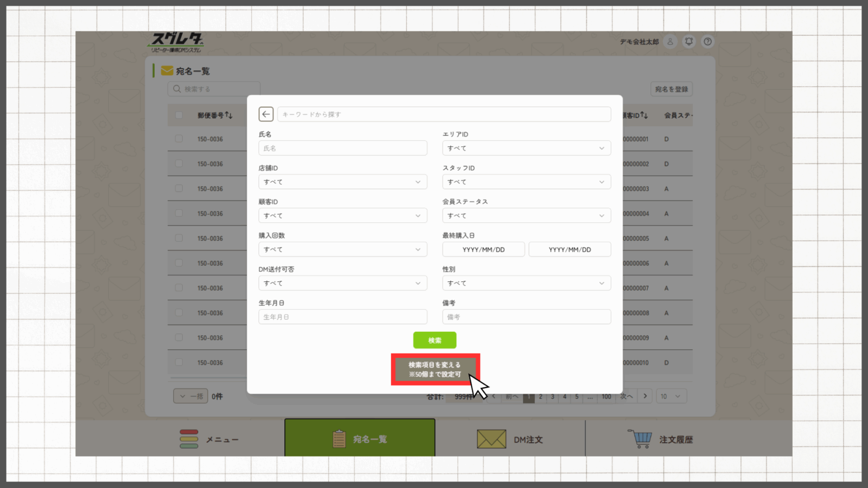
Task: Open the help question mark icon
Action: point(707,42)
